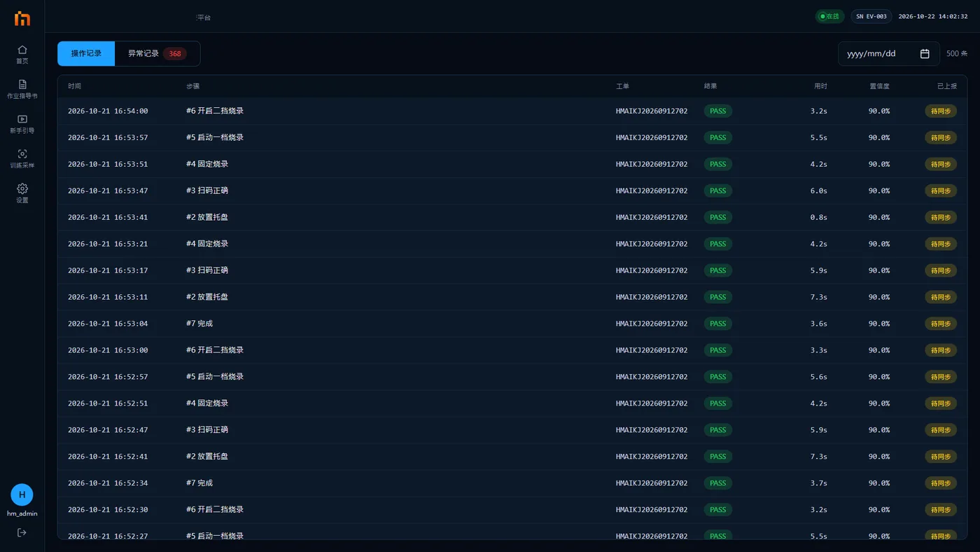This screenshot has height=552, width=980.
Task: Open the calendar picker icon
Action: pyautogui.click(x=925, y=54)
